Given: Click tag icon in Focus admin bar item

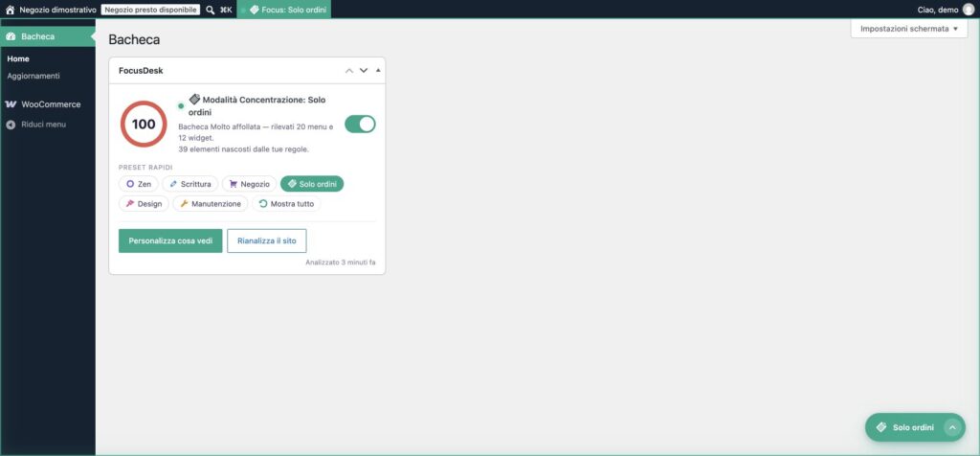Looking at the screenshot, I should click(254, 10).
